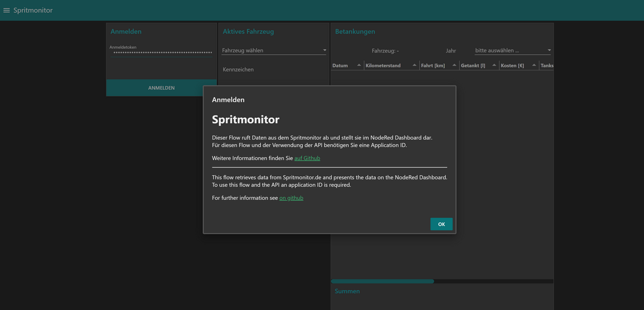Click the Kennzeichen label
The width and height of the screenshot is (644, 310).
coord(238,69)
